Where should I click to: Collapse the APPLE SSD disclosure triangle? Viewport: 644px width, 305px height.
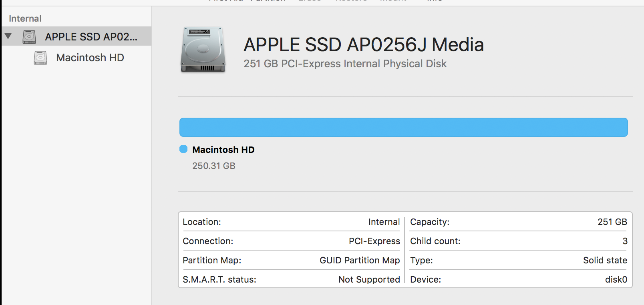click(x=8, y=36)
